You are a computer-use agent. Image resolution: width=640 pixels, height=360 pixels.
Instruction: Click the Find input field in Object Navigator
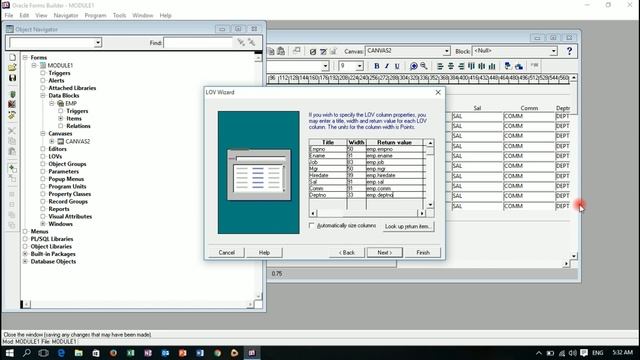click(198, 42)
